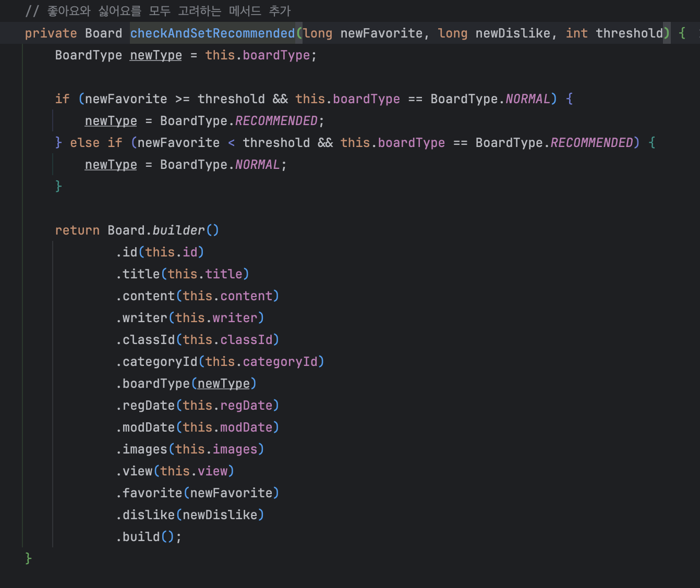
Task: Click the .writer(this.writer) builder line
Action: 190,318
